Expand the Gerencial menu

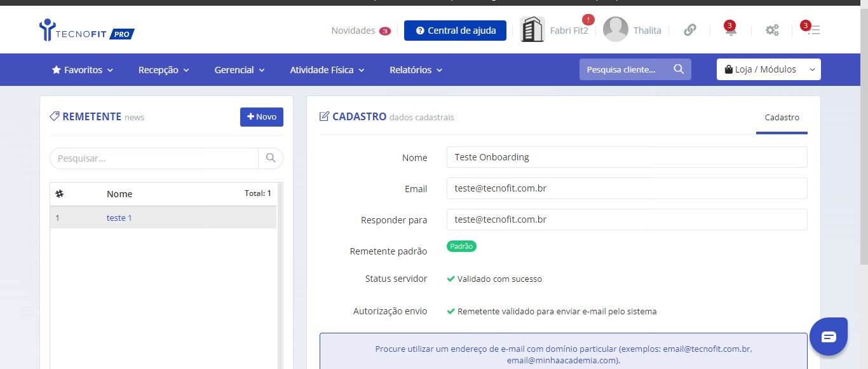pos(240,70)
